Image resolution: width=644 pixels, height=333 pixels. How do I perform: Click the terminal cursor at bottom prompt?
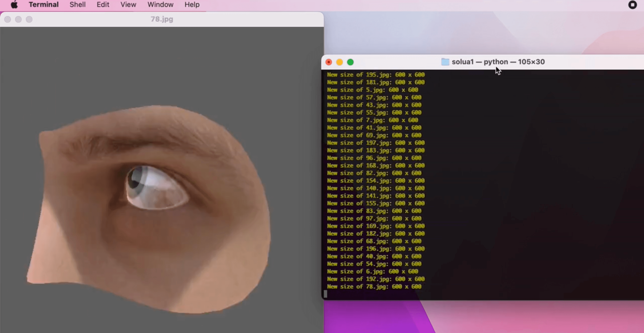click(325, 294)
